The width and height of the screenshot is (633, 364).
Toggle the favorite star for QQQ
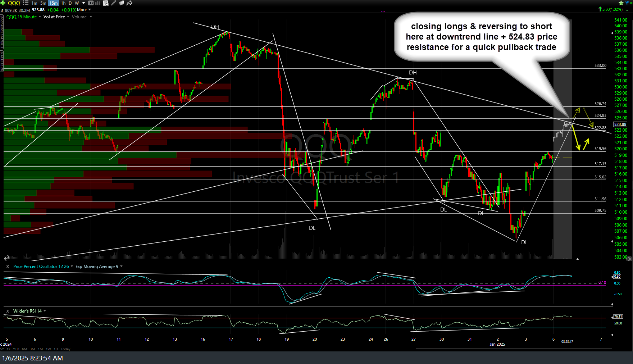click(x=621, y=3)
